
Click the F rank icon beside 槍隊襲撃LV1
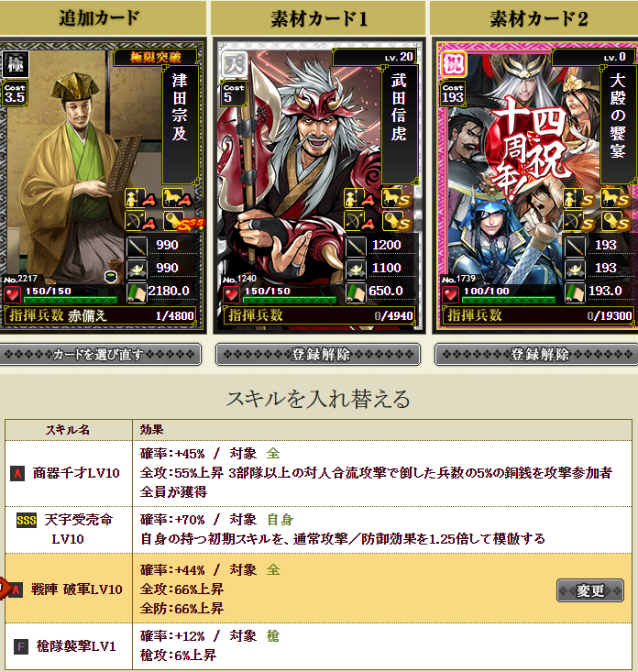(21, 646)
